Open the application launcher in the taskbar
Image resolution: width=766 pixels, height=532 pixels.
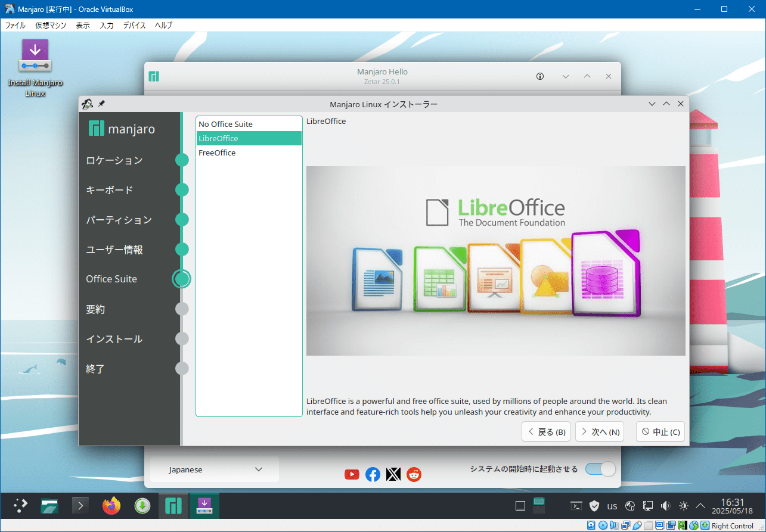tap(21, 506)
